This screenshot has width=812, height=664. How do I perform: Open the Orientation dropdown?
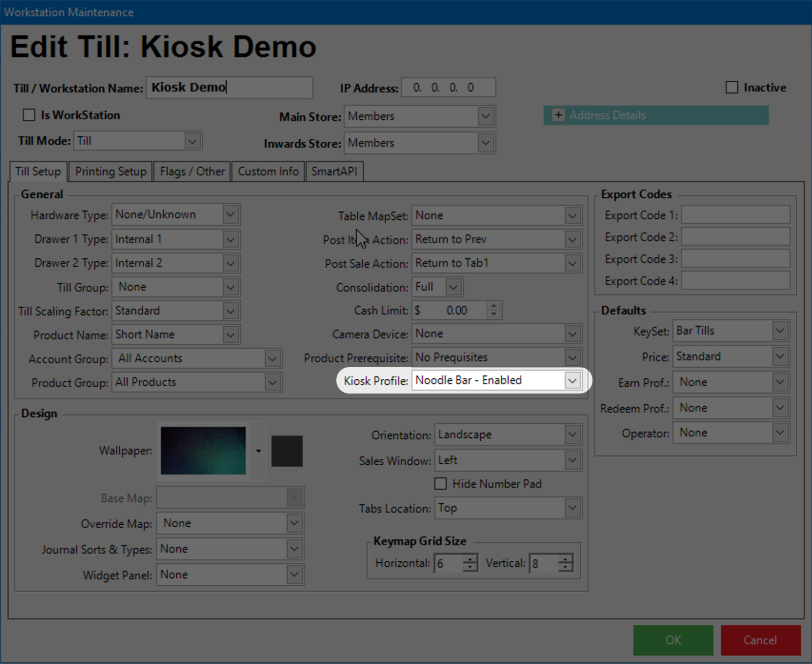tap(572, 435)
